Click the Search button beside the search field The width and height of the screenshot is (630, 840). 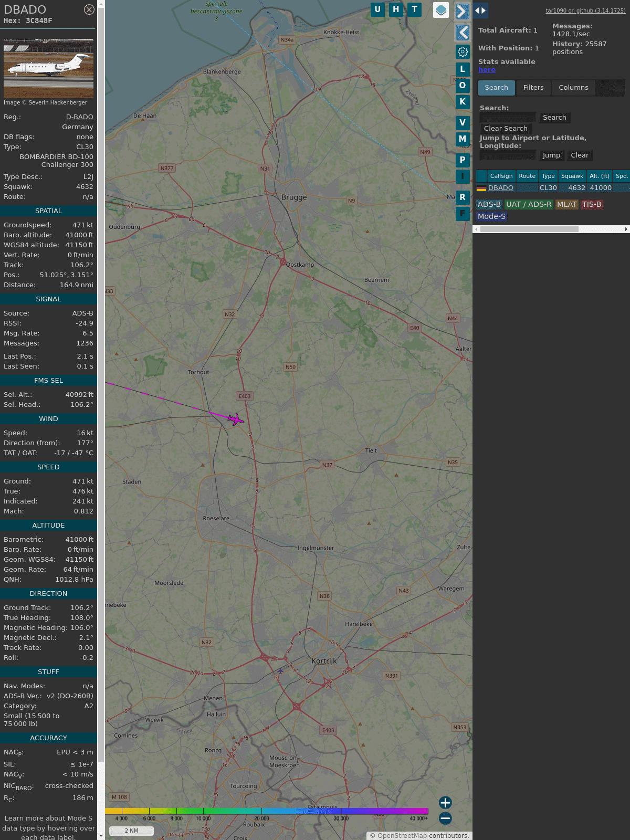pos(554,118)
